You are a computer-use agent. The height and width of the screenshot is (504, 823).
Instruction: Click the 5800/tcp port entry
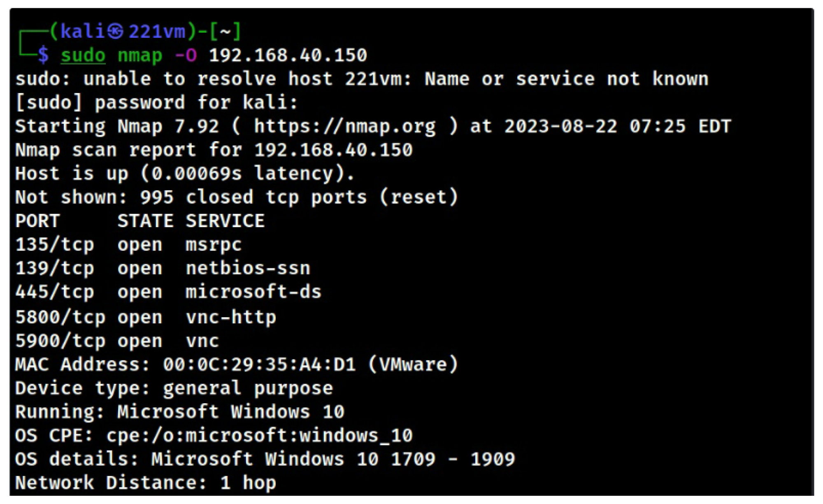(60, 318)
